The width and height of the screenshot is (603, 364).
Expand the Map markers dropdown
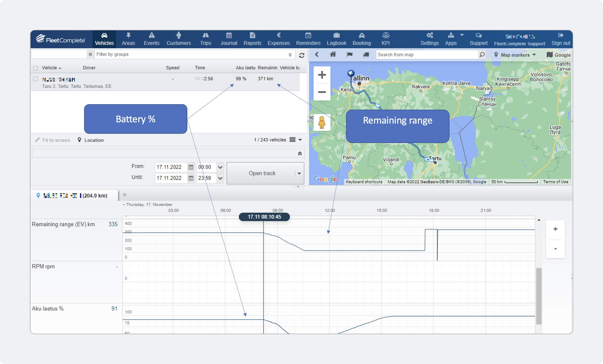(x=515, y=55)
